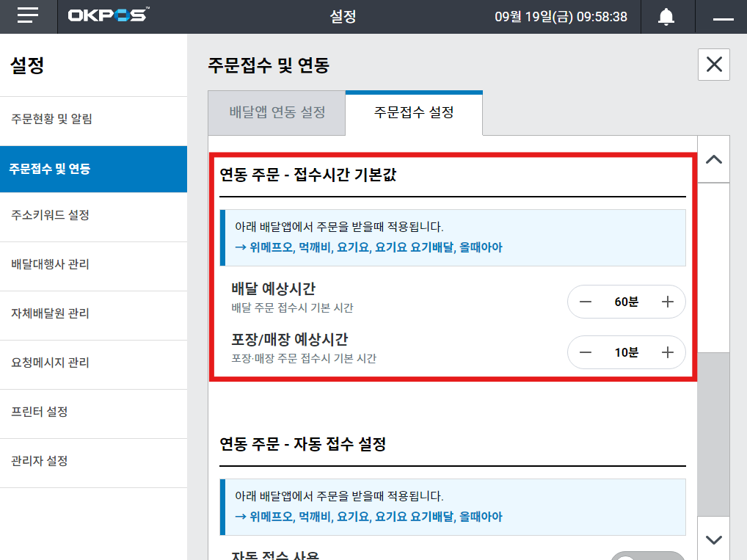Click the vertical scrollbar thumb

click(x=713, y=267)
